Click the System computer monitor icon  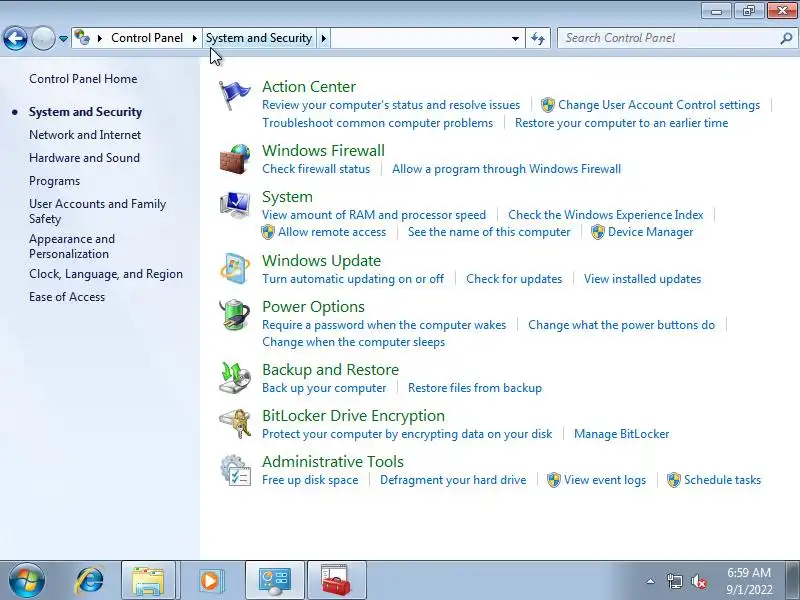pyautogui.click(x=235, y=205)
